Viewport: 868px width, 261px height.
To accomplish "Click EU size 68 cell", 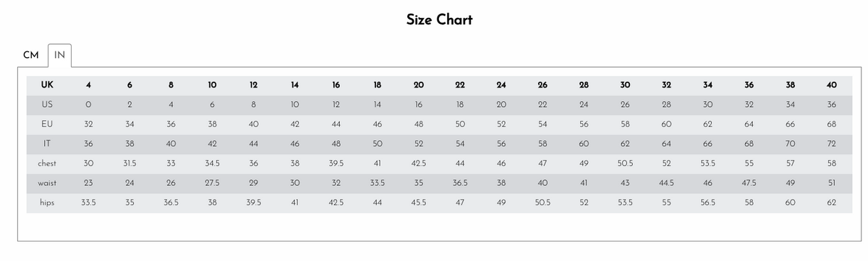I will tap(831, 124).
